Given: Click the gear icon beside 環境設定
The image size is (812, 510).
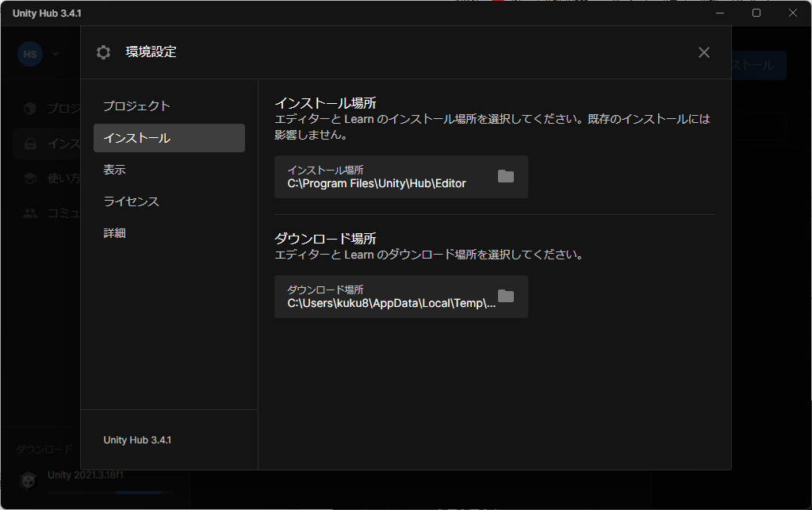Looking at the screenshot, I should point(103,52).
